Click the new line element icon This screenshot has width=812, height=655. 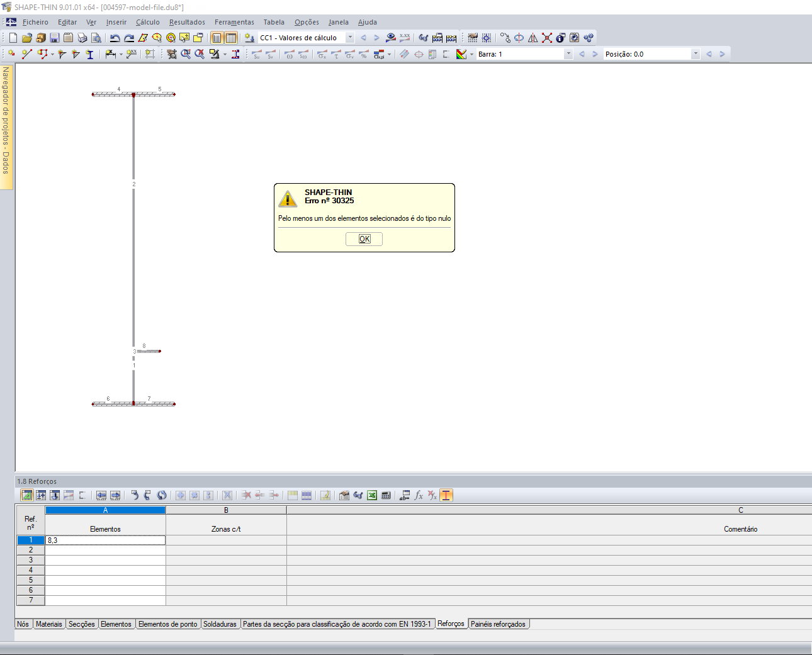coord(26,54)
